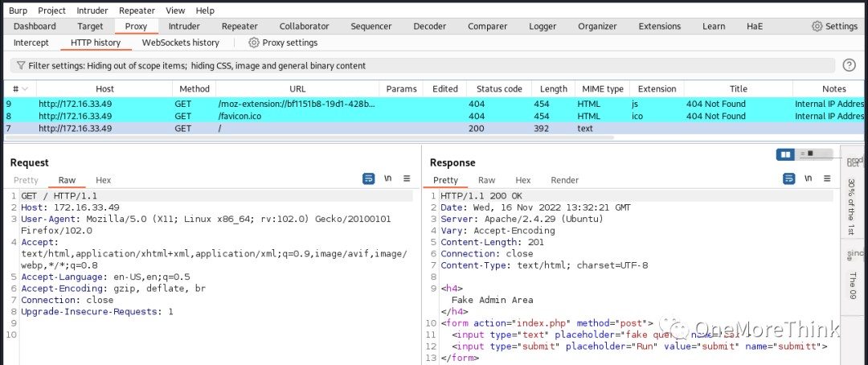The height and width of the screenshot is (365, 868).
Task: Click the filter settings bar
Action: pyautogui.click(x=423, y=65)
